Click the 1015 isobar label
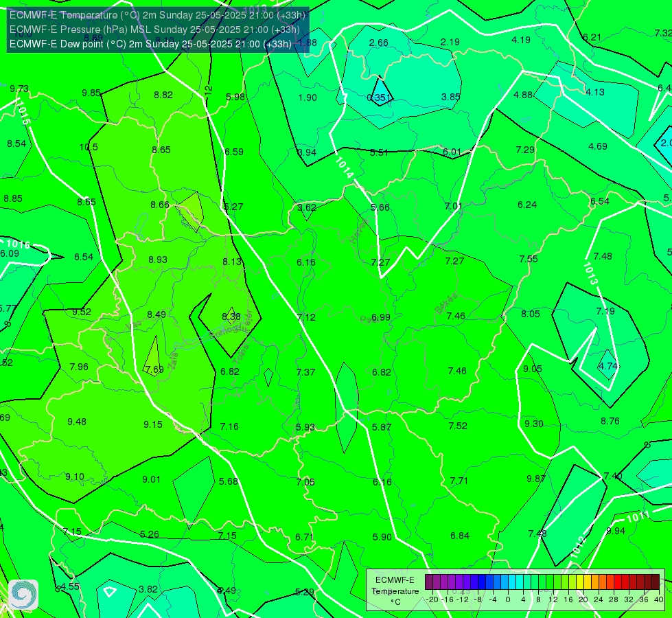 coord(23,113)
